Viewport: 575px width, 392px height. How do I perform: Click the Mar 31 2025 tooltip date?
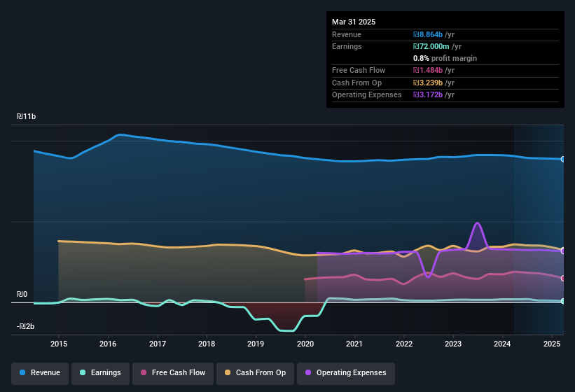[x=354, y=22]
